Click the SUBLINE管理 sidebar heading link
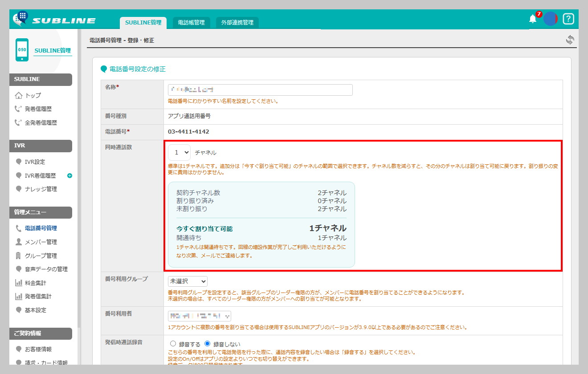 [53, 50]
